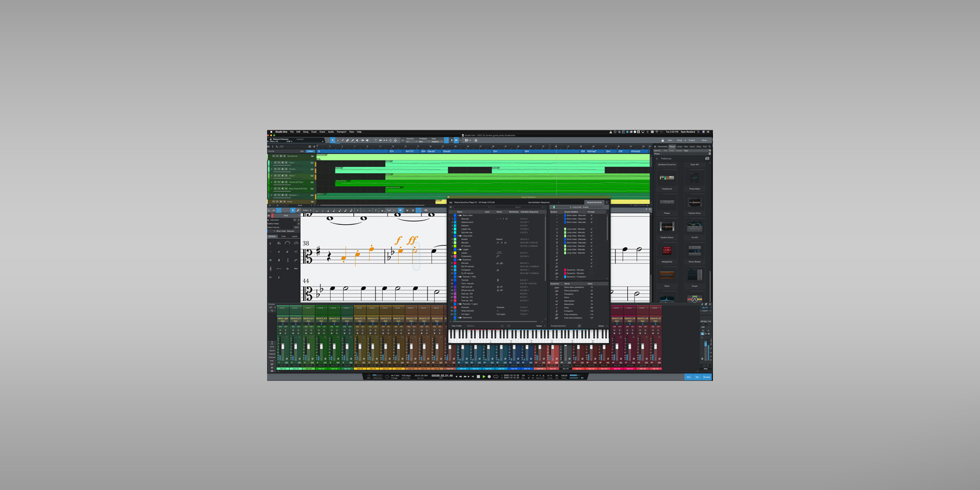This screenshot has height=490, width=980.
Task: Open the File menu
Action: [292, 132]
